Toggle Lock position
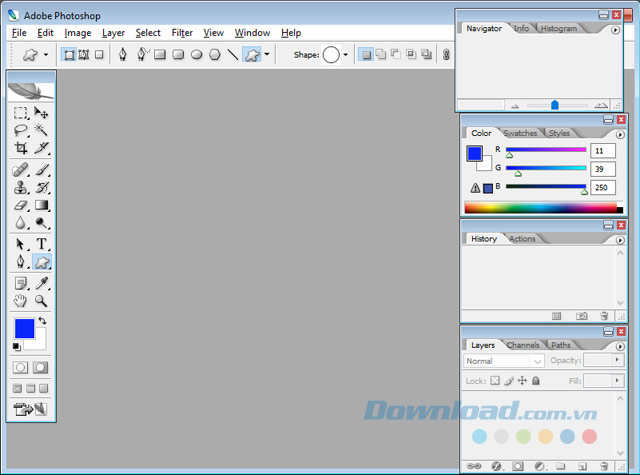 coord(522,381)
